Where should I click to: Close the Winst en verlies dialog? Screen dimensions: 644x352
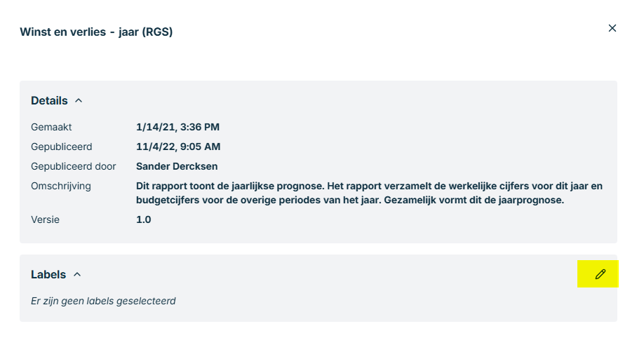[x=612, y=28]
